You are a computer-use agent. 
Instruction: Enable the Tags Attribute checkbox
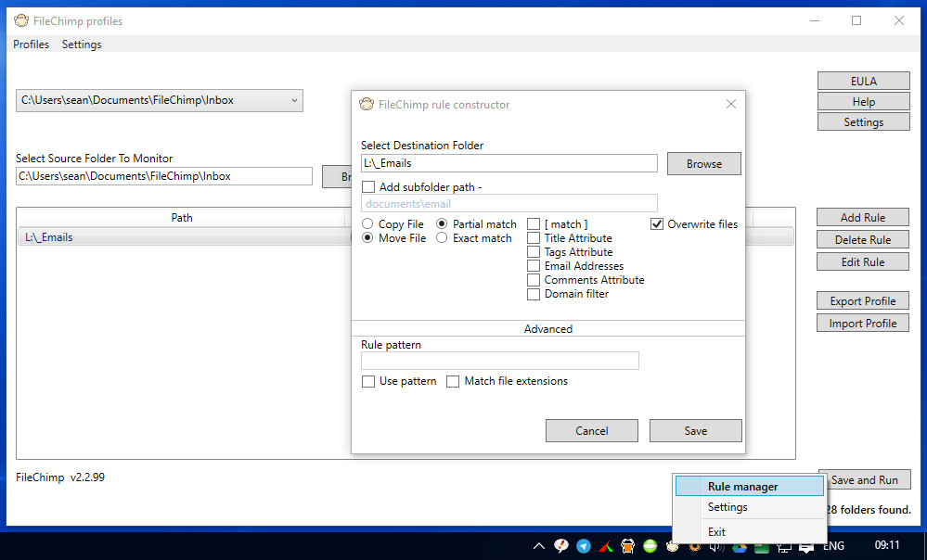tap(534, 251)
